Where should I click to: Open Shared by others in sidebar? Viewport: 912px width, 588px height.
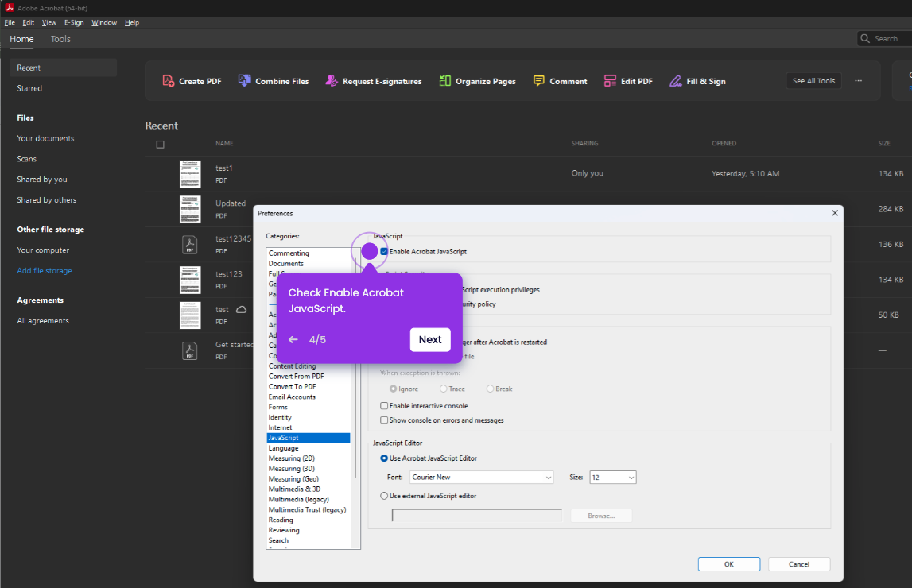47,200
